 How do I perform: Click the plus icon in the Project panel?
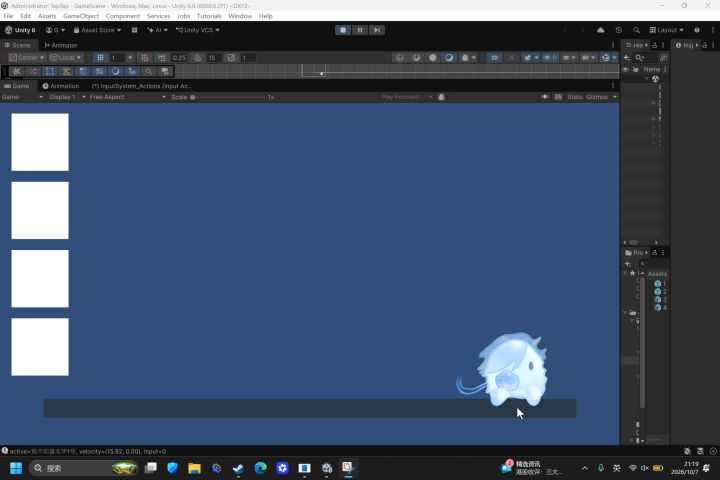(627, 264)
